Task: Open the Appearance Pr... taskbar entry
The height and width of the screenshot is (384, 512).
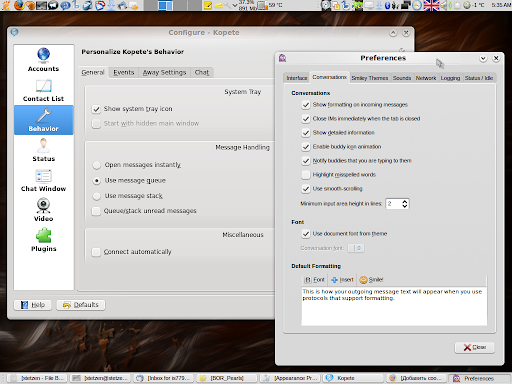Action: [290, 378]
